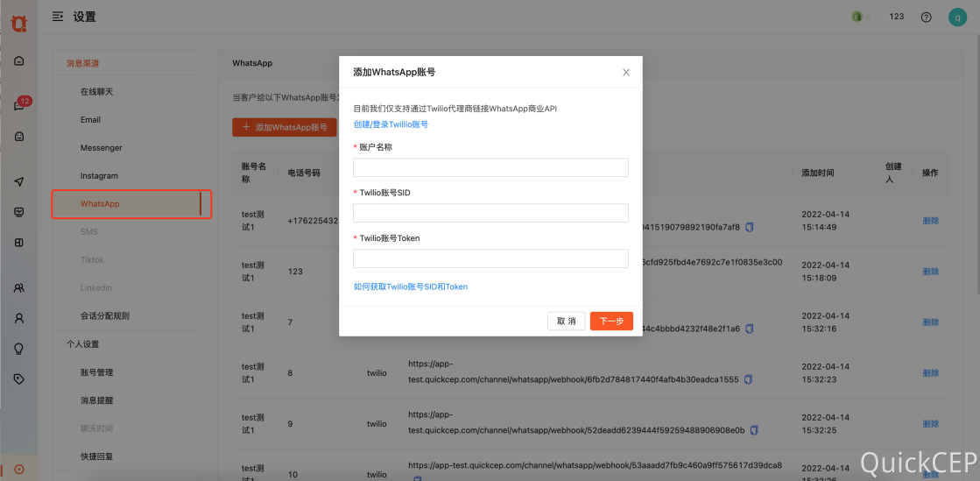The height and width of the screenshot is (481, 980).
Task: Click the 消息渠道 section header
Action: pos(83,63)
